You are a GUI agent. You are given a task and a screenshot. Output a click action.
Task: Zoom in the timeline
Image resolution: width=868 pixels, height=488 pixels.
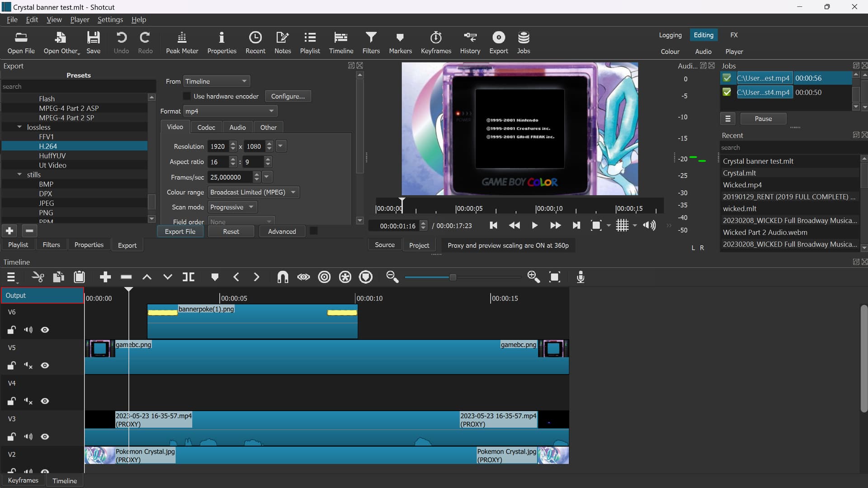click(x=533, y=277)
